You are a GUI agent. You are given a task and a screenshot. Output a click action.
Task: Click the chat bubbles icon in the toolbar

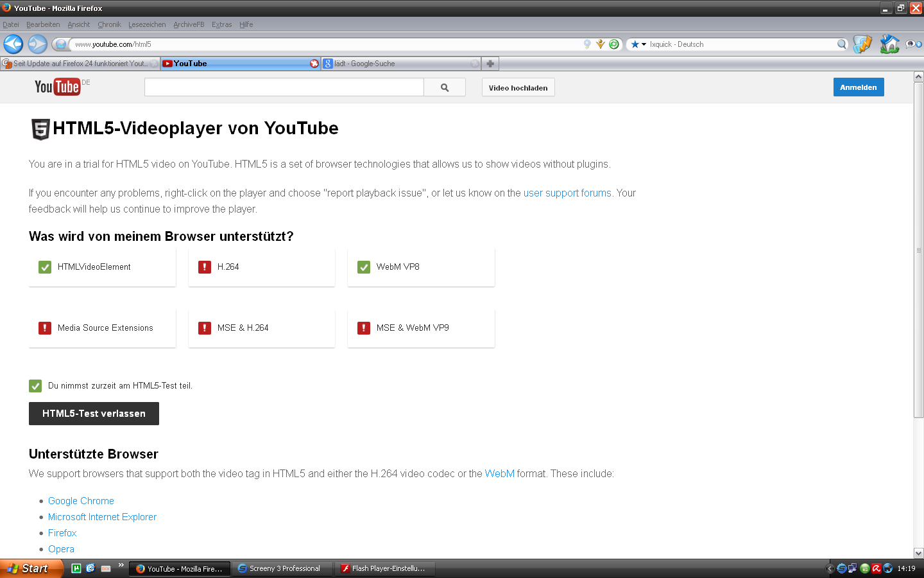[913, 44]
